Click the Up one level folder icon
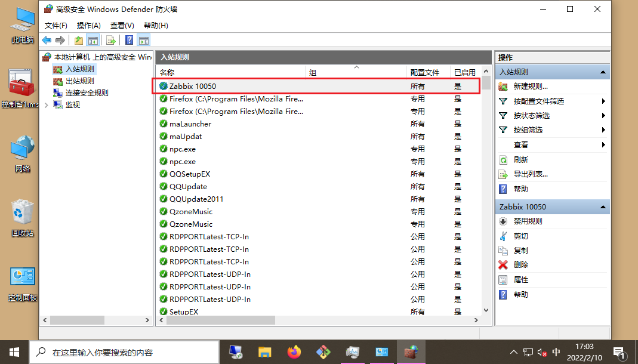The width and height of the screenshot is (638, 364). pyautogui.click(x=79, y=40)
